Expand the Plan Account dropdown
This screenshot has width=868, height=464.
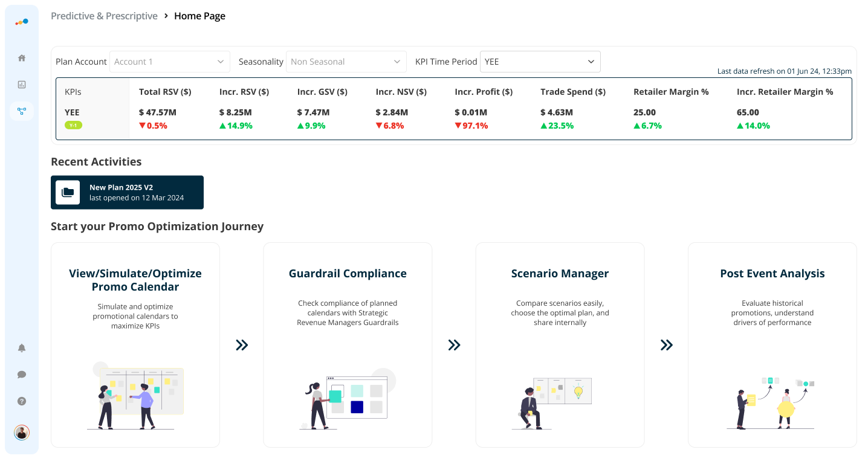[x=170, y=62]
